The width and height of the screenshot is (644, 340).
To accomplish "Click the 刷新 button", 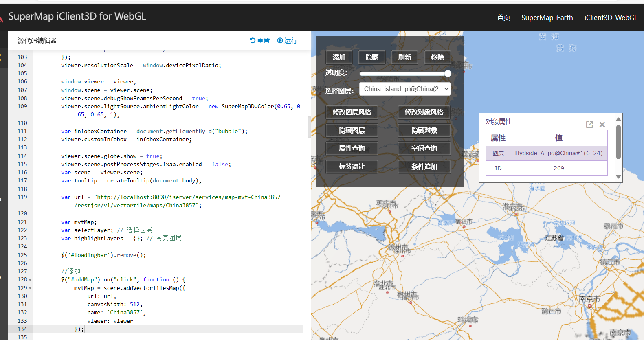I will (x=404, y=57).
